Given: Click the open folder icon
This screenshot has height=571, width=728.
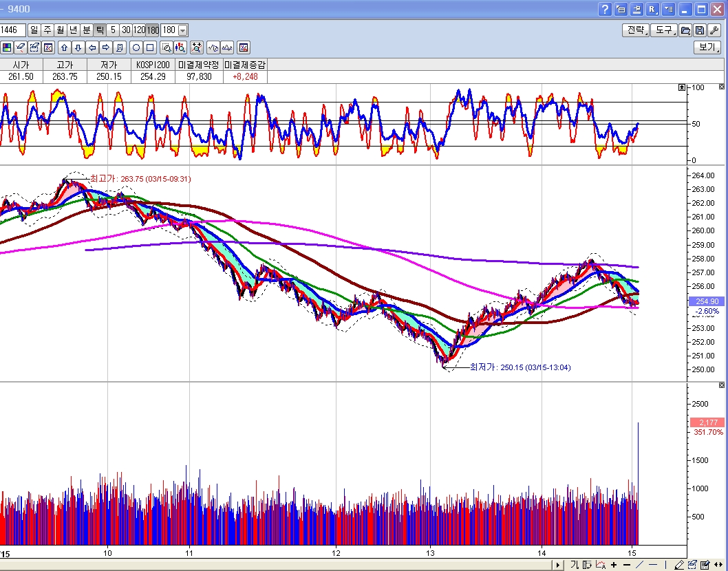Looking at the screenshot, I should point(685,30).
